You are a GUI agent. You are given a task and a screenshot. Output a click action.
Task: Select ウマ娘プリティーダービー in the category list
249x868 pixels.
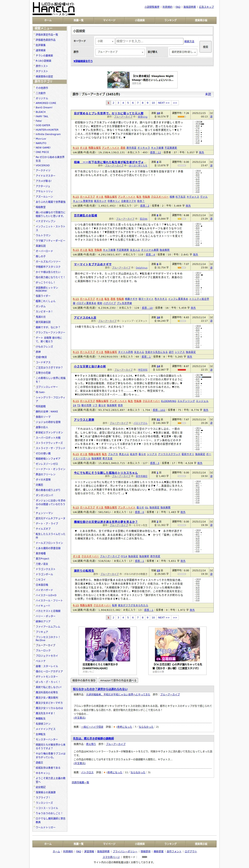coord(51,240)
